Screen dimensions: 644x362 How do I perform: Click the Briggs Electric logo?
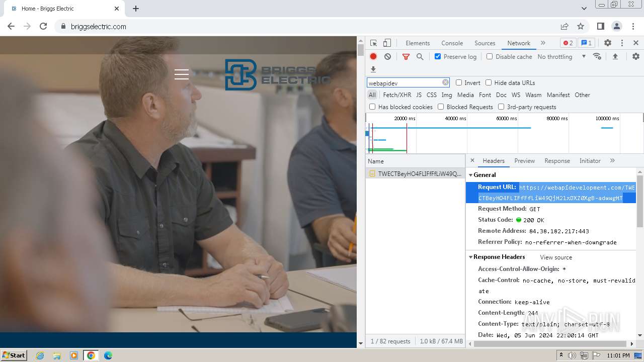tap(277, 74)
